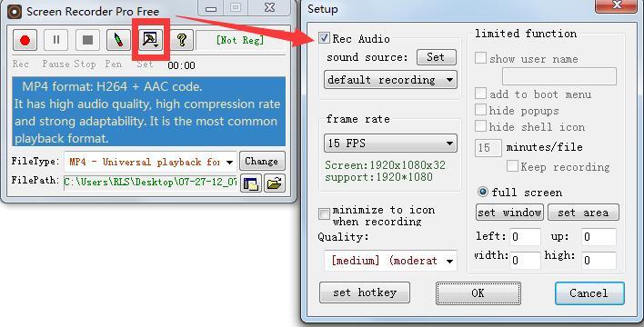The image size is (644, 327).
Task: Click the Pause recording icon
Action: 56,40
